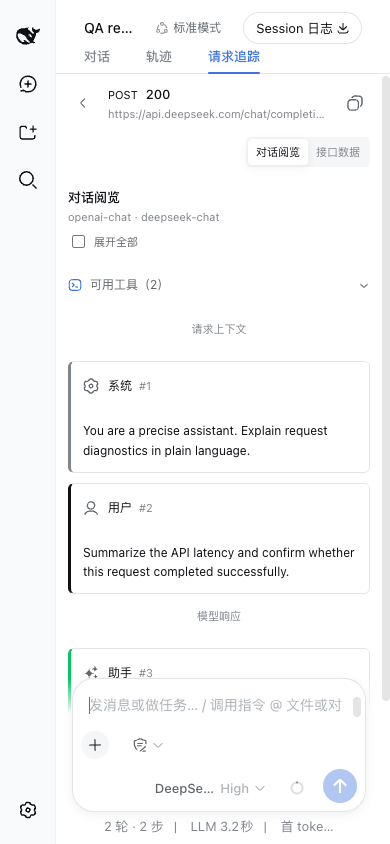Click the gear icon on 系统 #1 card
The height and width of the screenshot is (844, 390).
(x=91, y=386)
